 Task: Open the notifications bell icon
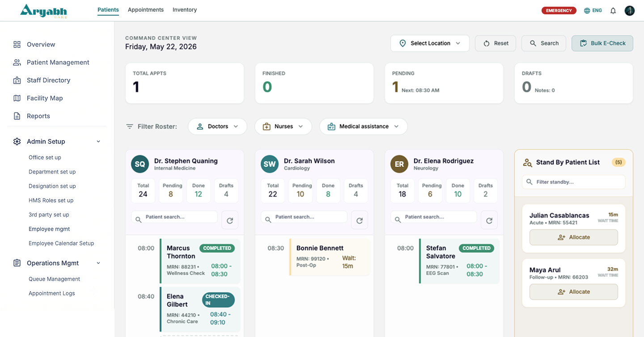click(x=613, y=11)
